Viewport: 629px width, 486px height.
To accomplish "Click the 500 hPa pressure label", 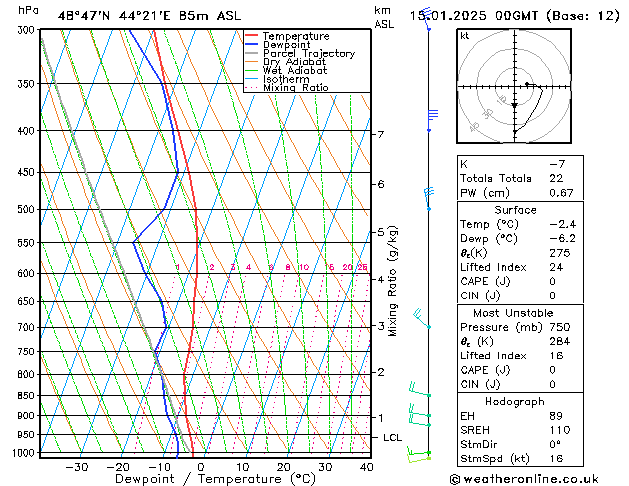I will [26, 209].
